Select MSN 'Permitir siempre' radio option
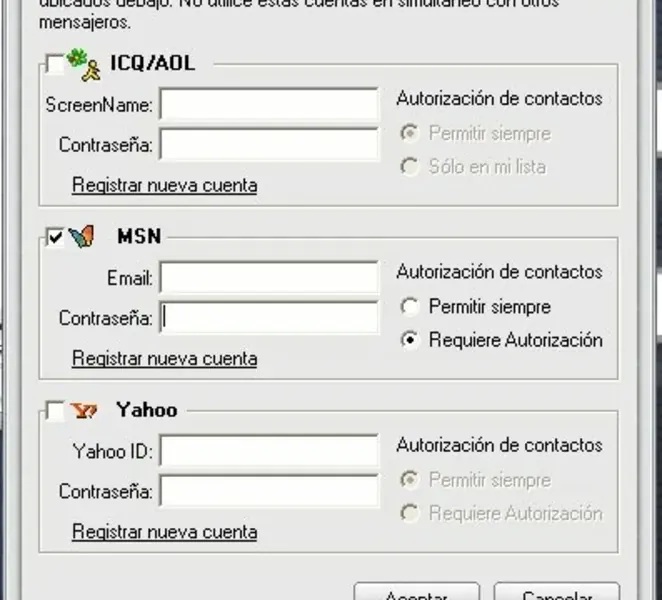Screen dimensions: 662x600 click(408, 307)
